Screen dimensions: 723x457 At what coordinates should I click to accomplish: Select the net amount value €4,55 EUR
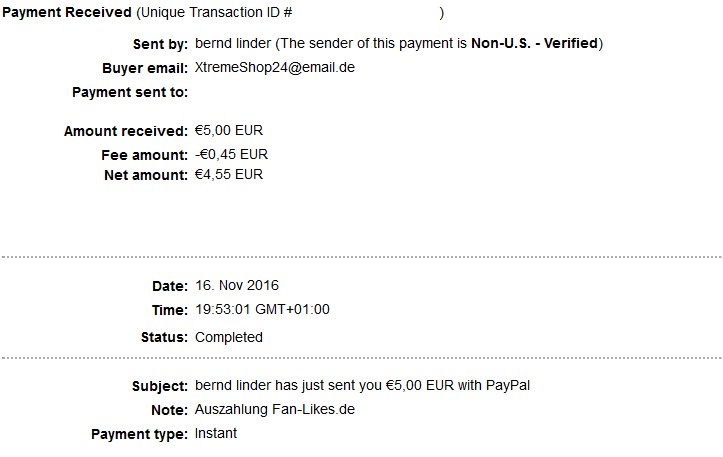(x=229, y=175)
